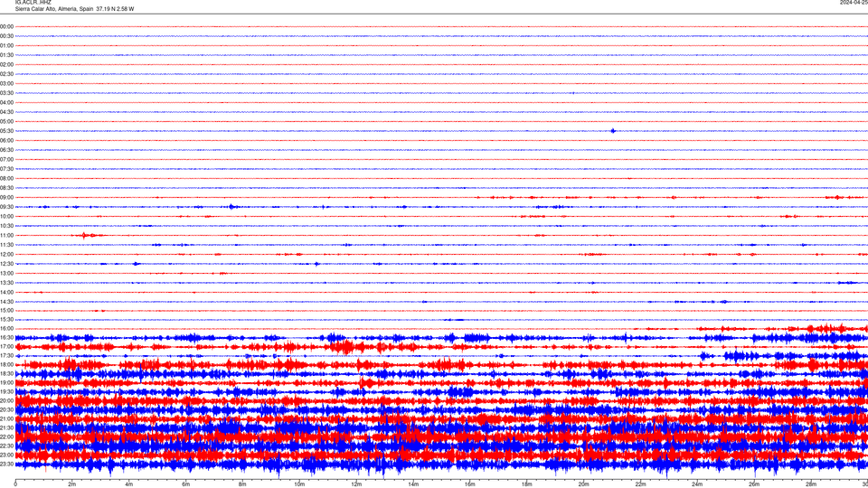
Task: Click the blue spike on the 05:30 trace
Action: click(613, 131)
